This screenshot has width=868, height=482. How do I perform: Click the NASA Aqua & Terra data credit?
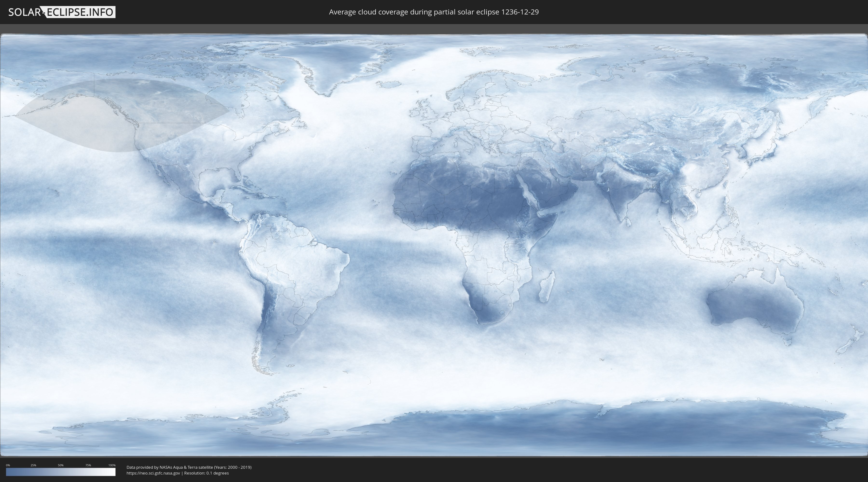click(x=189, y=467)
